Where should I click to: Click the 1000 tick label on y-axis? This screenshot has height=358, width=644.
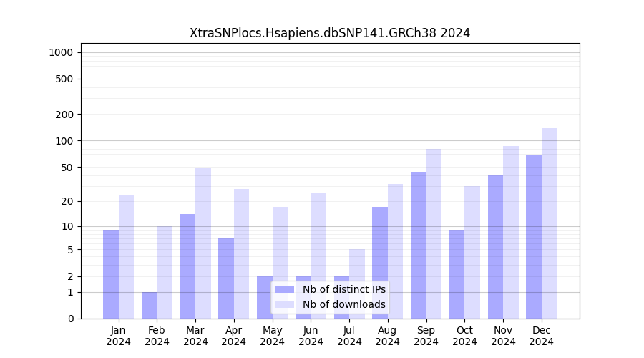(x=61, y=52)
